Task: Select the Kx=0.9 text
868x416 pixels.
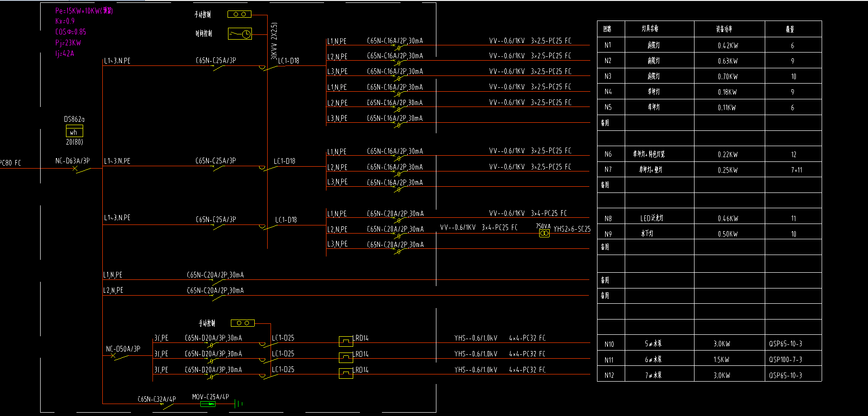Action: pos(65,21)
